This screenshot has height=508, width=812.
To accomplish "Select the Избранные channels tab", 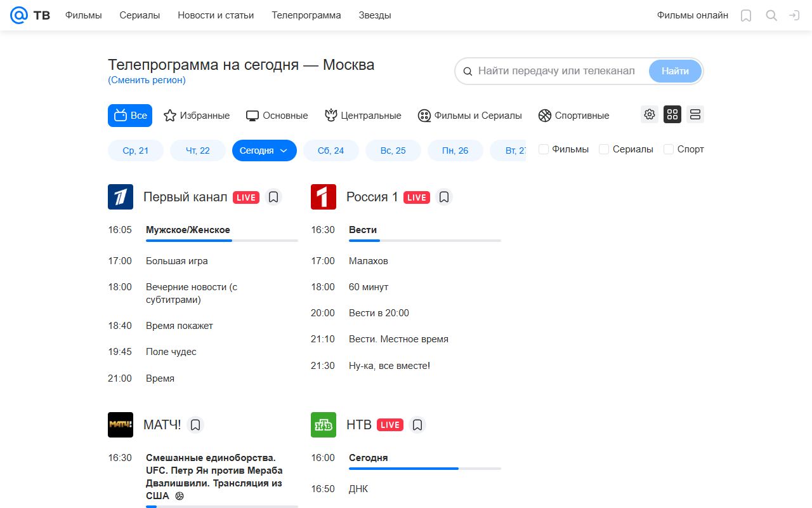I will [197, 116].
